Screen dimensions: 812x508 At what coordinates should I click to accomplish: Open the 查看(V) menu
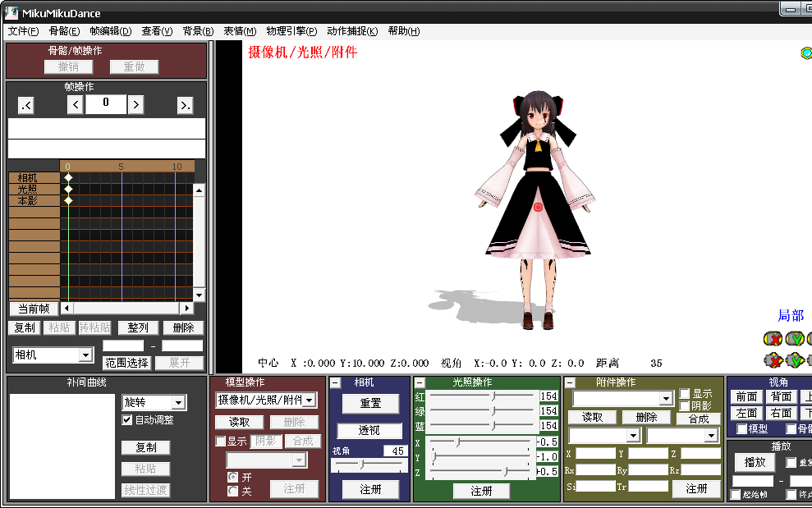coord(157,31)
